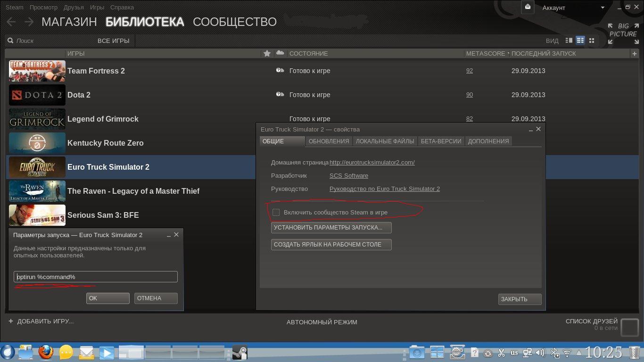
Task: Click ЗАКРЫТЬ in the properties window
Action: (520, 299)
